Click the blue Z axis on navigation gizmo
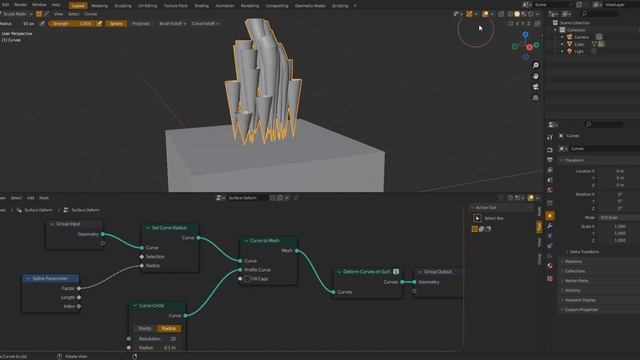 (525, 35)
